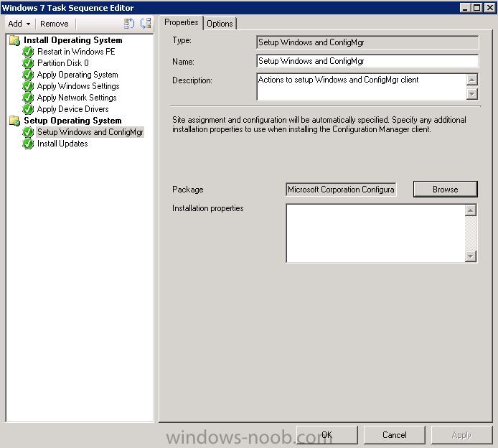Click Description scrollbar up arrow
The width and height of the screenshot is (498, 448).
pos(472,80)
